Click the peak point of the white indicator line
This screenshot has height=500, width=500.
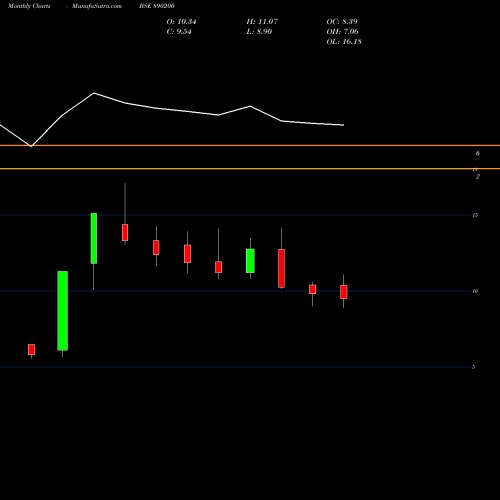pos(94,93)
